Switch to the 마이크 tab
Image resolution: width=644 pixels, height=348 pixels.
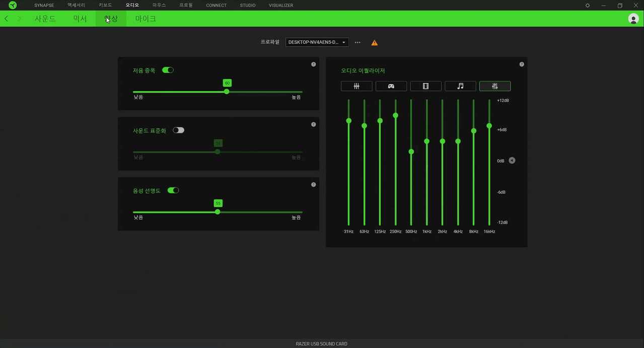pos(146,19)
